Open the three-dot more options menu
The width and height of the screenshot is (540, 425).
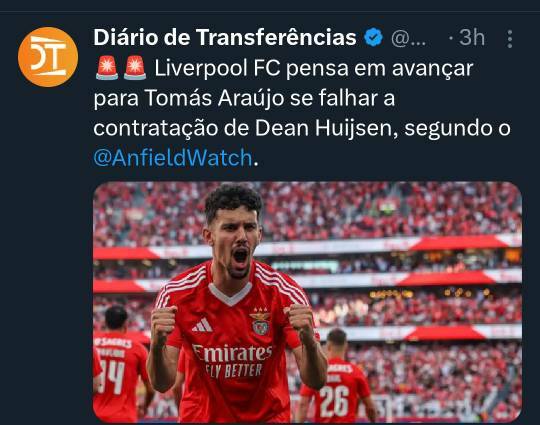[510, 39]
